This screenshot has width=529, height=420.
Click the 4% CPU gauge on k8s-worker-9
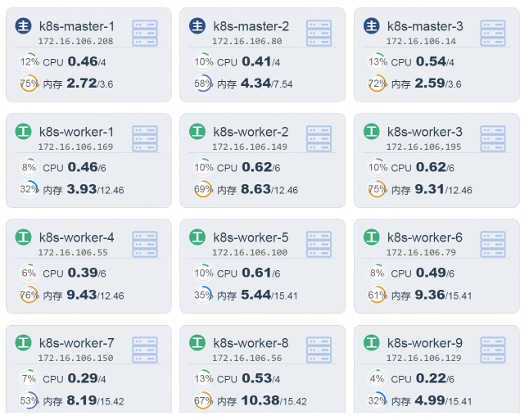(x=378, y=379)
